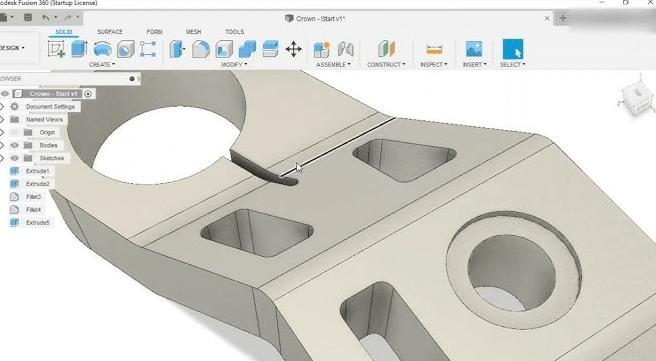Select the Crown - Start v1 document tab
The image size is (656, 361).
click(x=315, y=18)
